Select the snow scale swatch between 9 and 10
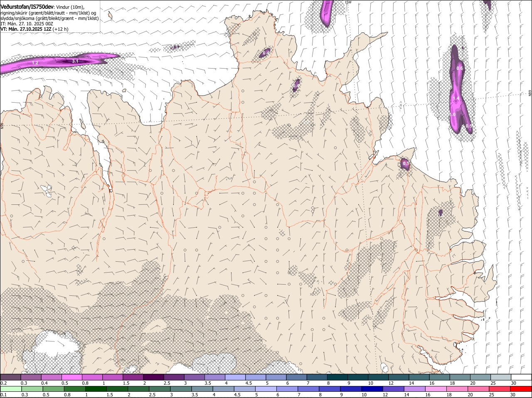Screen dimensions: 532x398 coord(358,377)
